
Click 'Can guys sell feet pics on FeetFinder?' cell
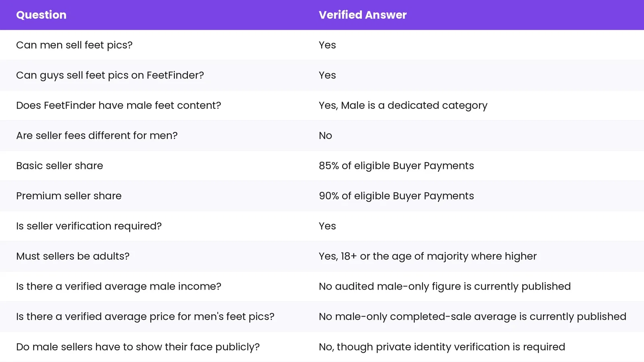pyautogui.click(x=110, y=75)
